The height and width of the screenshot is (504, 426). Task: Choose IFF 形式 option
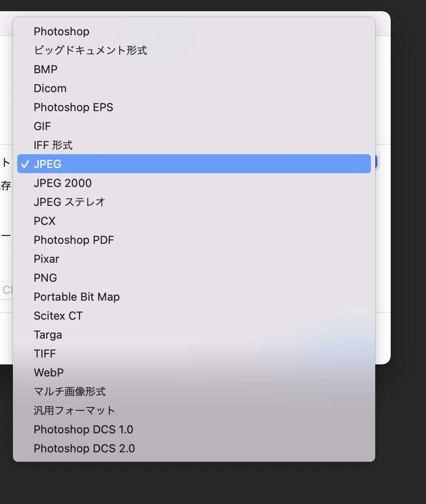194,145
